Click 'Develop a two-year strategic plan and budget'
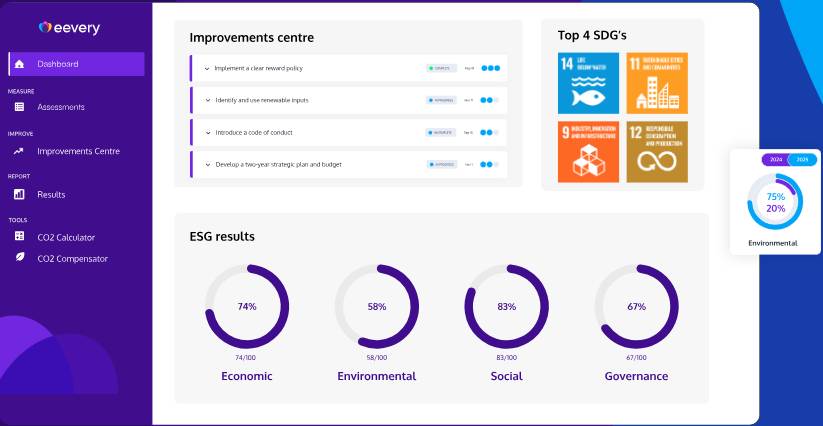 [x=279, y=165]
